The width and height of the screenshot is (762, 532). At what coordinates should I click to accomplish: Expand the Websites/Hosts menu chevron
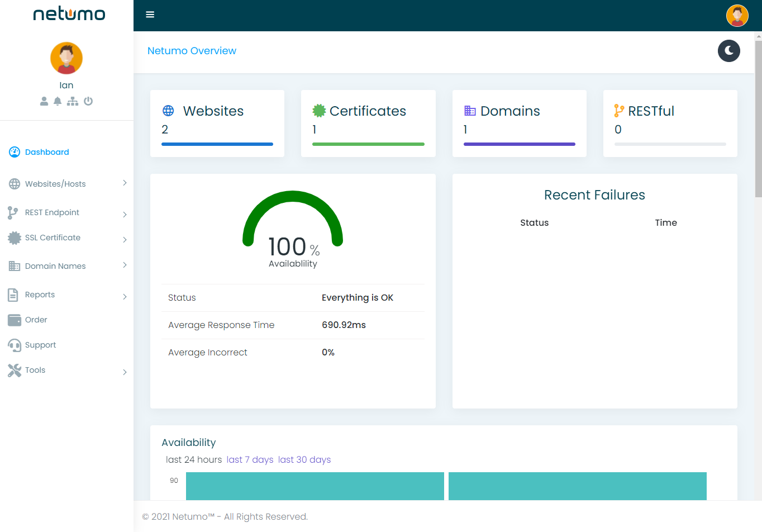tap(125, 183)
